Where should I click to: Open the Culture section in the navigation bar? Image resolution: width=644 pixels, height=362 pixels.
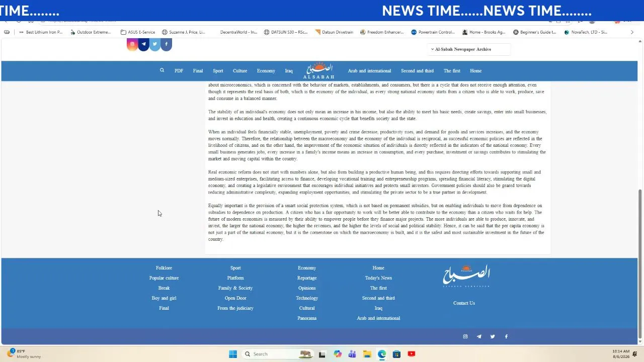(x=240, y=71)
